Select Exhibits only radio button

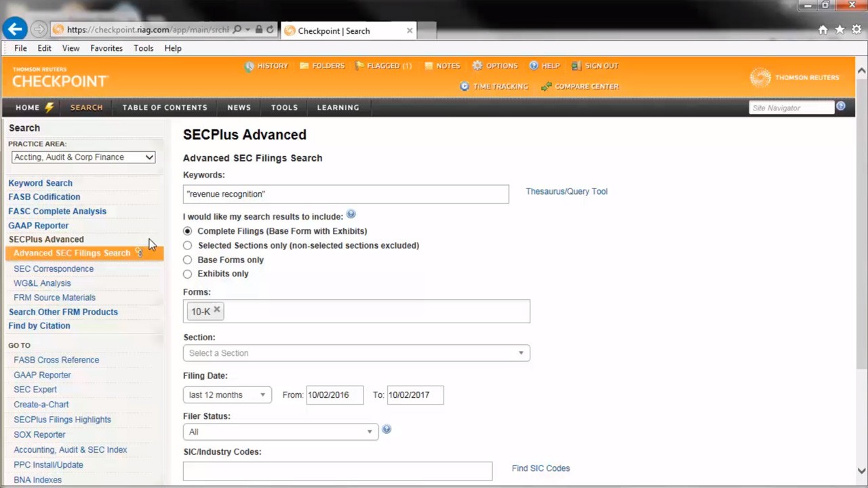[188, 274]
